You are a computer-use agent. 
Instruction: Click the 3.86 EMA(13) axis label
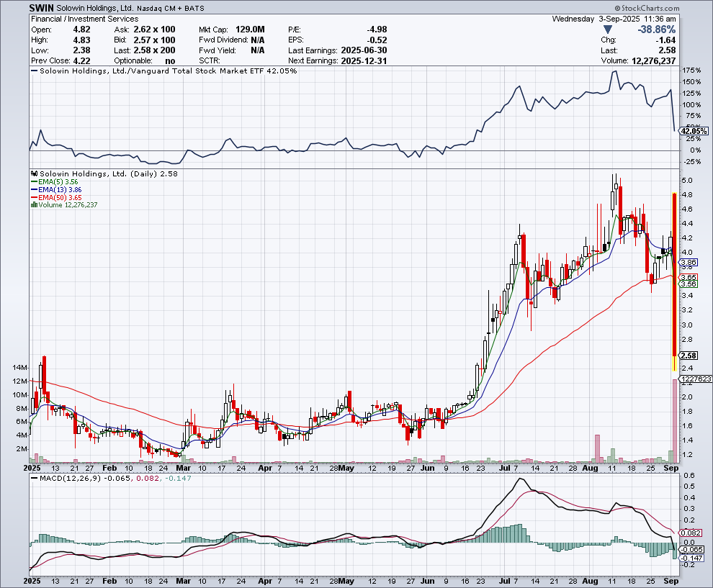689,262
